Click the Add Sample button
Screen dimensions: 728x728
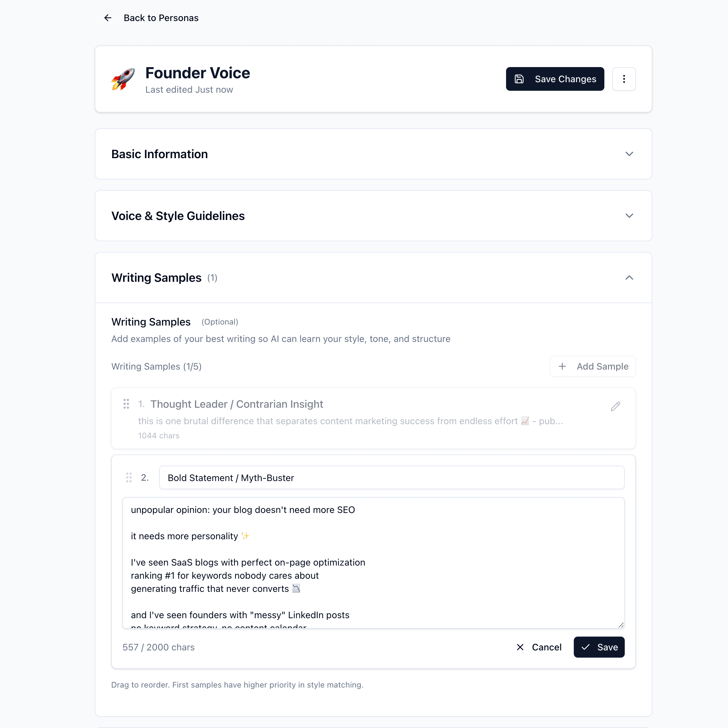pos(592,366)
